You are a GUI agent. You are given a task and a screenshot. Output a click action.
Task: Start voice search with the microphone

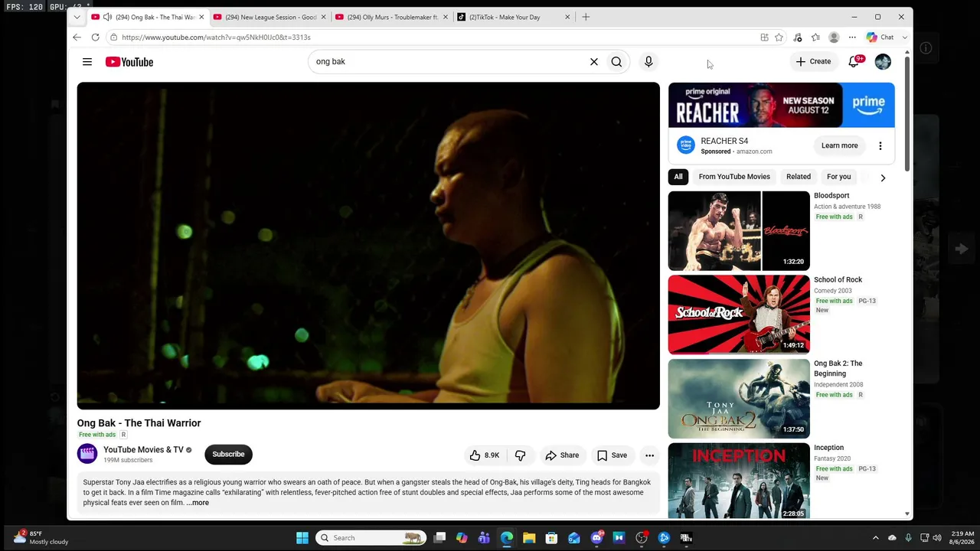click(648, 62)
